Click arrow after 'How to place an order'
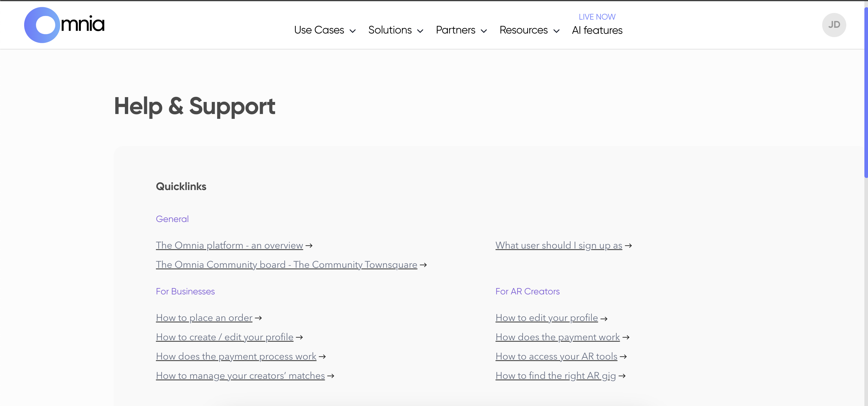The width and height of the screenshot is (868, 406). pyautogui.click(x=258, y=318)
